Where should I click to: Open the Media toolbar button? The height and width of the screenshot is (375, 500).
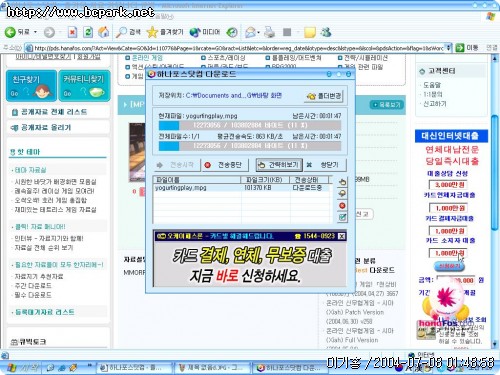(x=205, y=32)
